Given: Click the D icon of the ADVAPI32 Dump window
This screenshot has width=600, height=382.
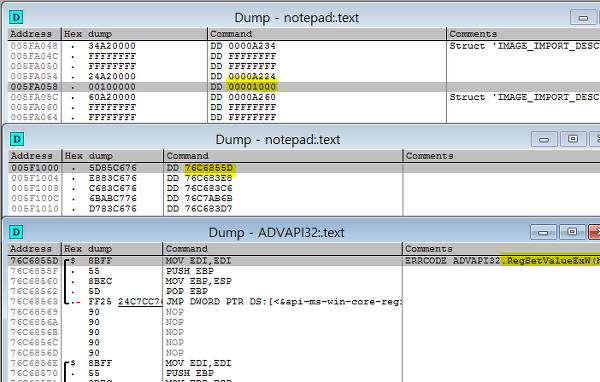Looking at the screenshot, I should point(16,232).
